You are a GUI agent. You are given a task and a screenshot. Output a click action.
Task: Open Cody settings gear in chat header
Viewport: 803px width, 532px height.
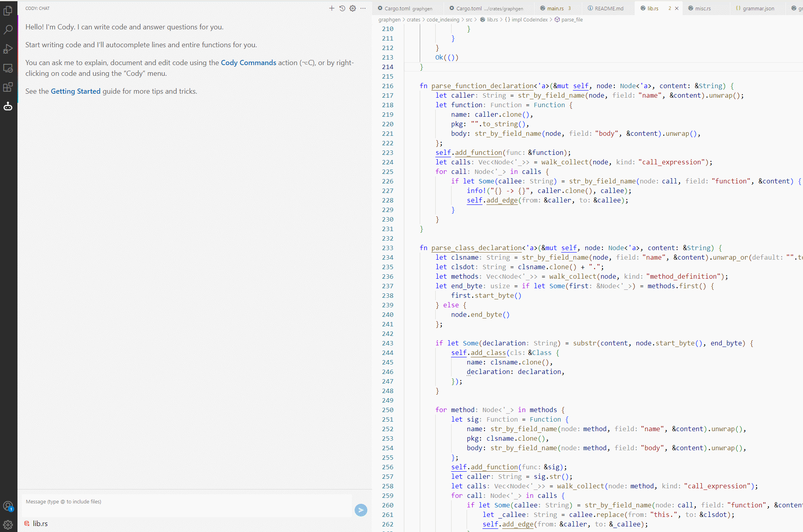pos(353,8)
